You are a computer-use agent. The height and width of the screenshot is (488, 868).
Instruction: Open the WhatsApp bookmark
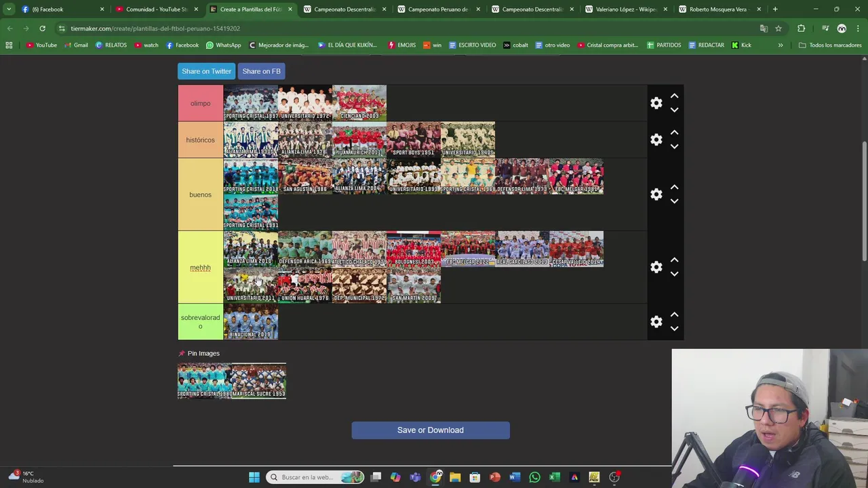pos(223,45)
